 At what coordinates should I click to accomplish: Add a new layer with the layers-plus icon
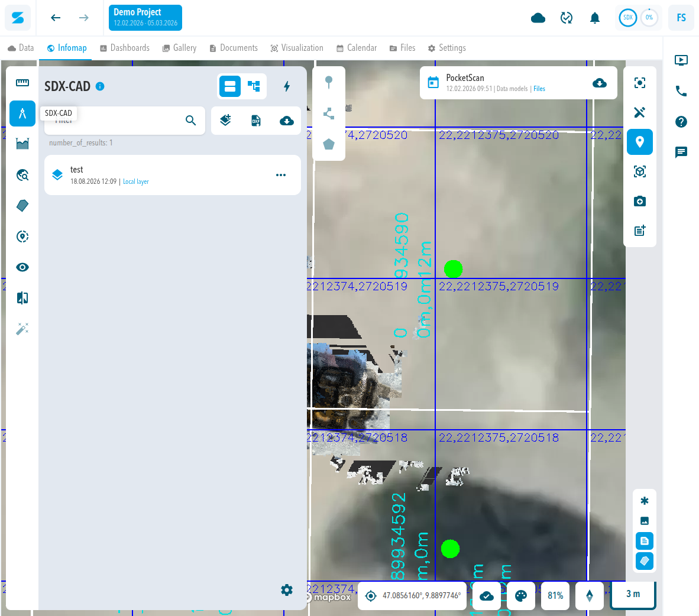point(225,121)
